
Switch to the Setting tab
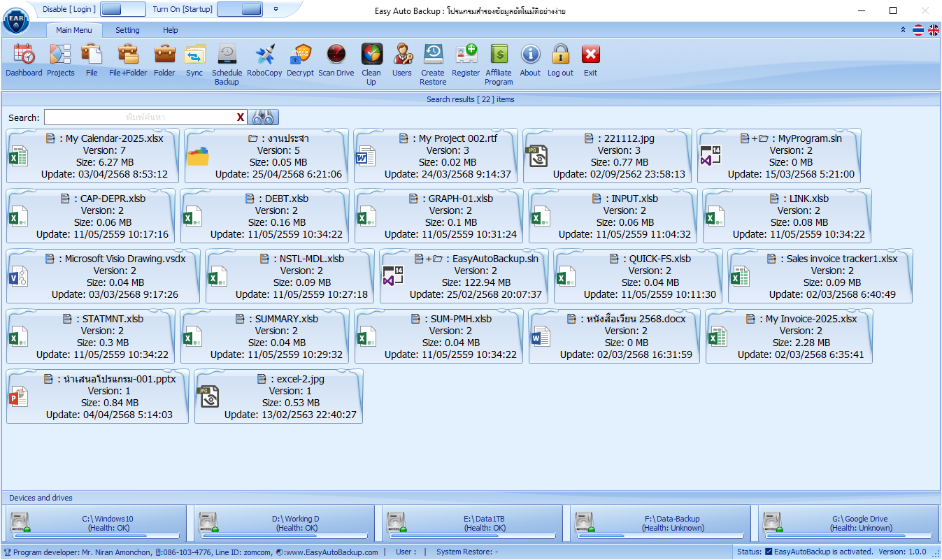click(x=127, y=30)
